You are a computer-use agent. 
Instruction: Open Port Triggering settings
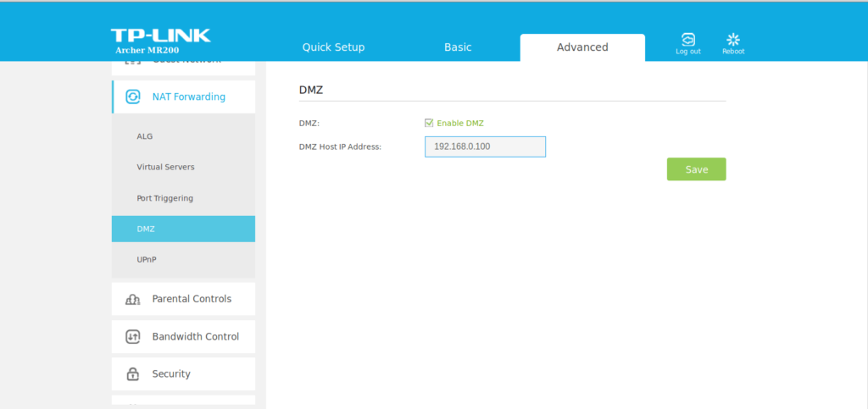pos(164,198)
